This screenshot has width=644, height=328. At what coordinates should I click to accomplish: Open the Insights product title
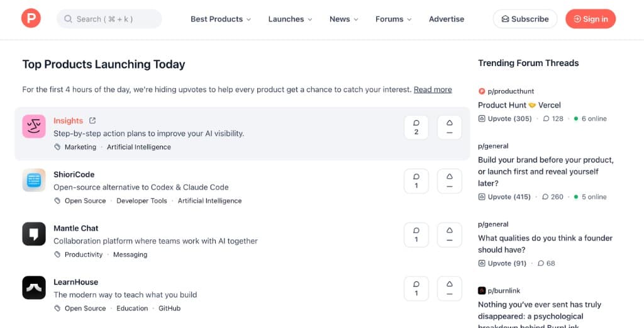68,120
